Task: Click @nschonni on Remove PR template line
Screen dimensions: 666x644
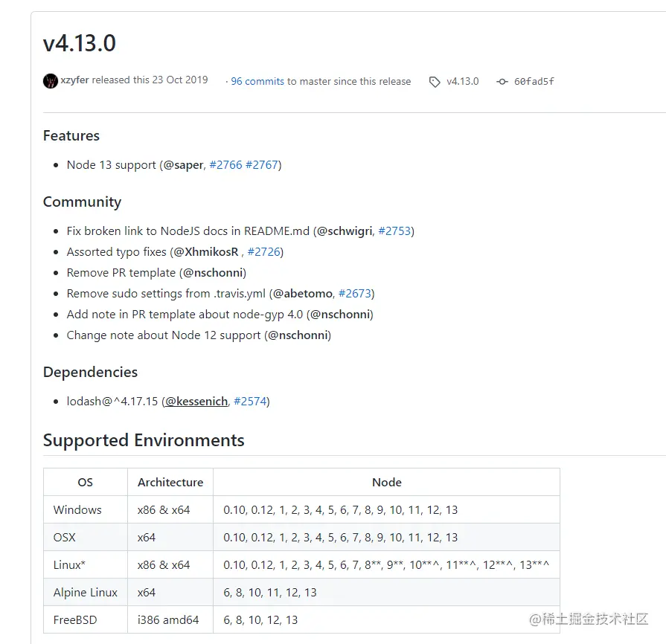Action: coord(213,272)
